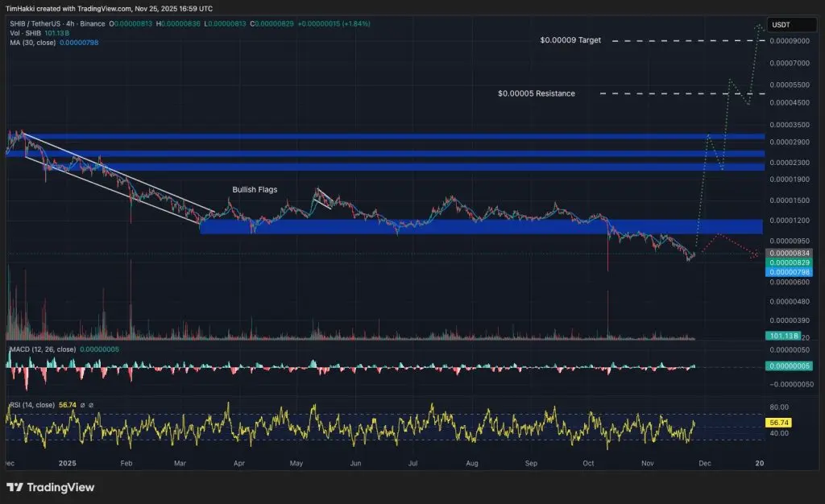Click the first ø icon beside RSI
Viewport: 825px width, 504px height.
click(83, 404)
